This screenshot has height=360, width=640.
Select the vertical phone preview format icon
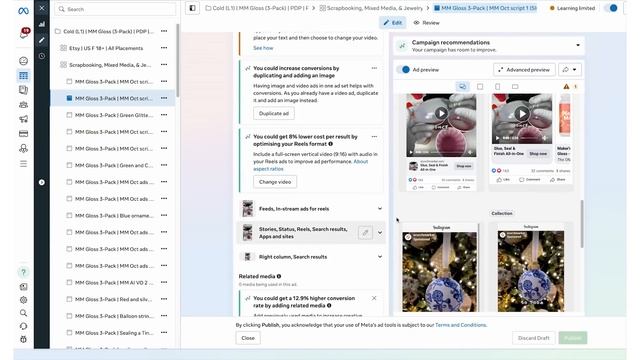498,87
